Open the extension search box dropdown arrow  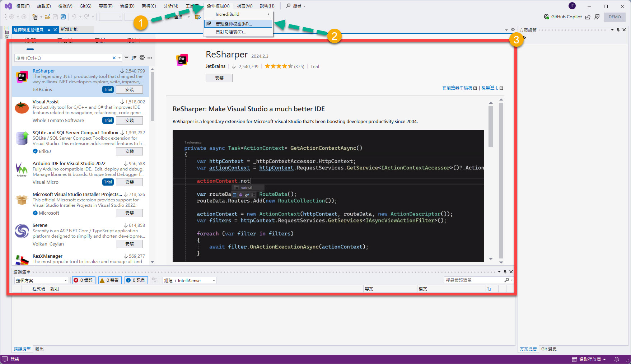point(120,58)
